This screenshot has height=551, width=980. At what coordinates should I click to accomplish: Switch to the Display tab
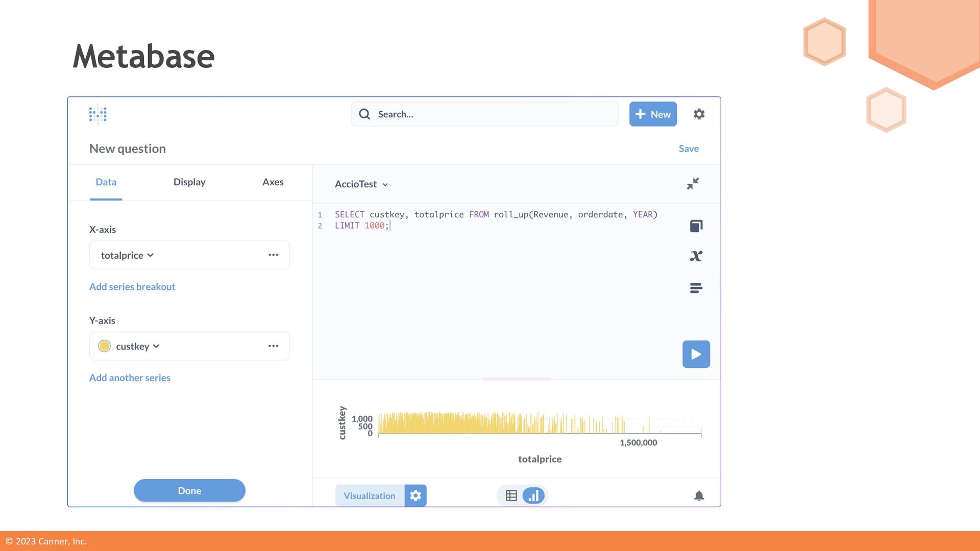189,182
